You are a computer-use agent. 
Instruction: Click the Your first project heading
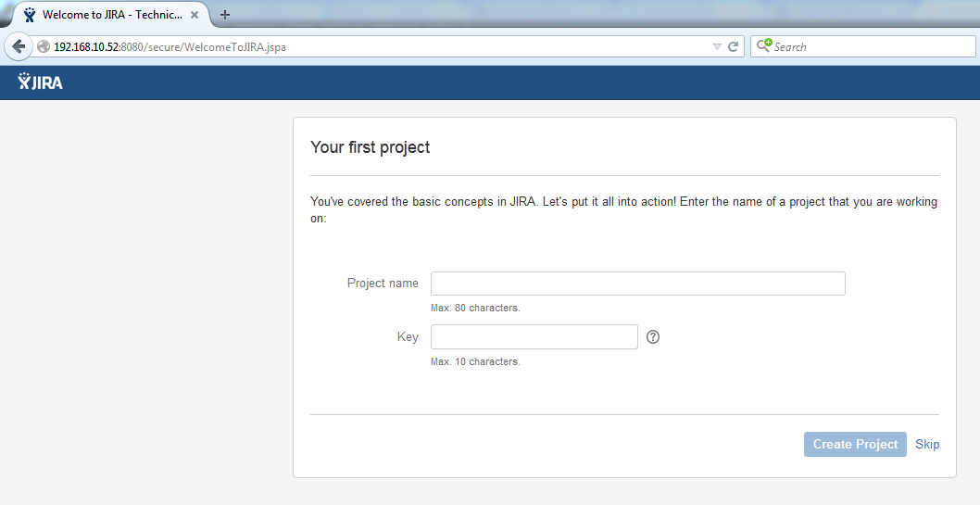click(370, 147)
